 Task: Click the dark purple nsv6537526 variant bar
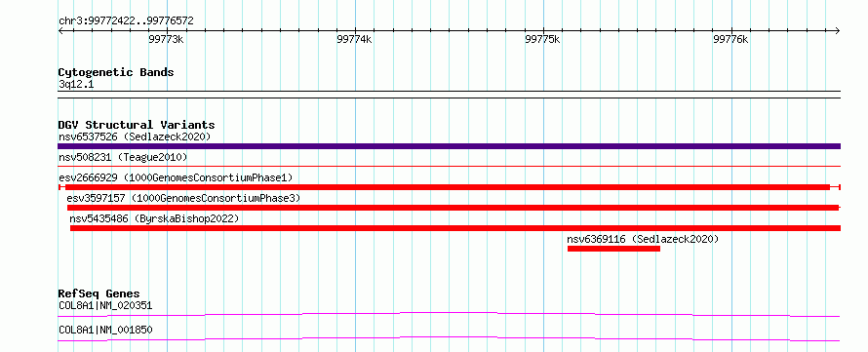pyautogui.click(x=449, y=146)
